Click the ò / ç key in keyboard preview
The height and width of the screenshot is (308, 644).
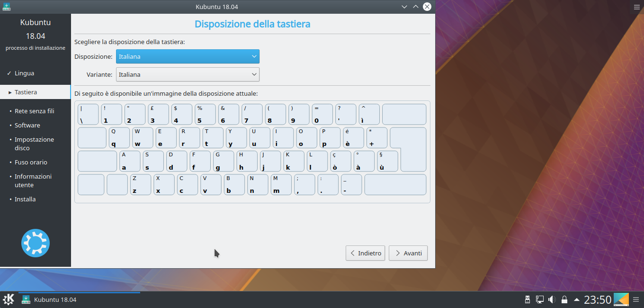(x=341, y=161)
